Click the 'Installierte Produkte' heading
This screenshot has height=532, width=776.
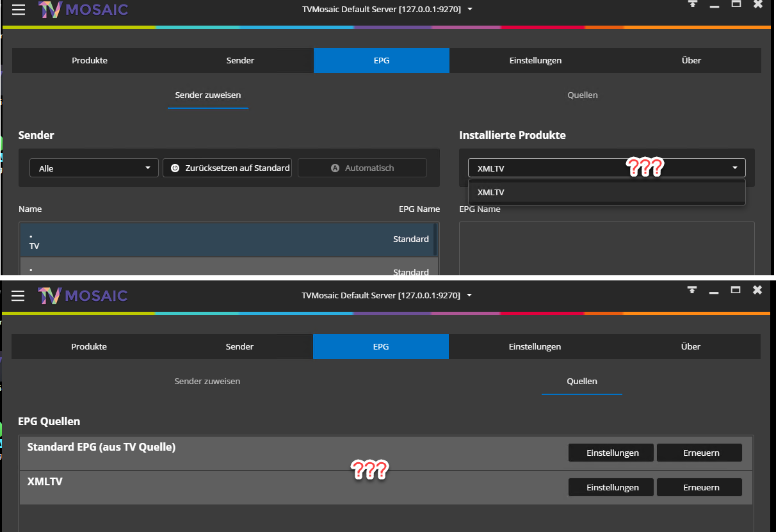click(x=512, y=135)
